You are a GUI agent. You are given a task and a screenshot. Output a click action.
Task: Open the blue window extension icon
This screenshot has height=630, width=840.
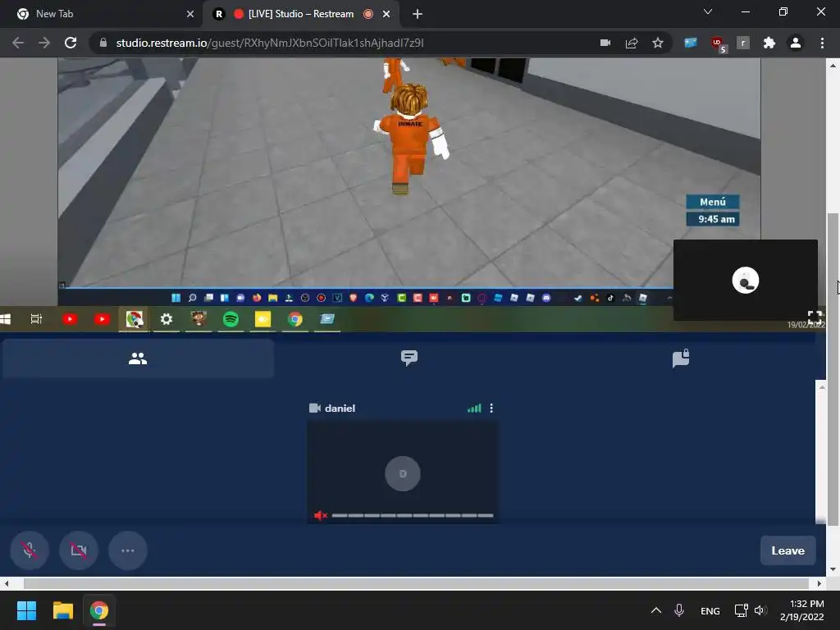click(691, 43)
